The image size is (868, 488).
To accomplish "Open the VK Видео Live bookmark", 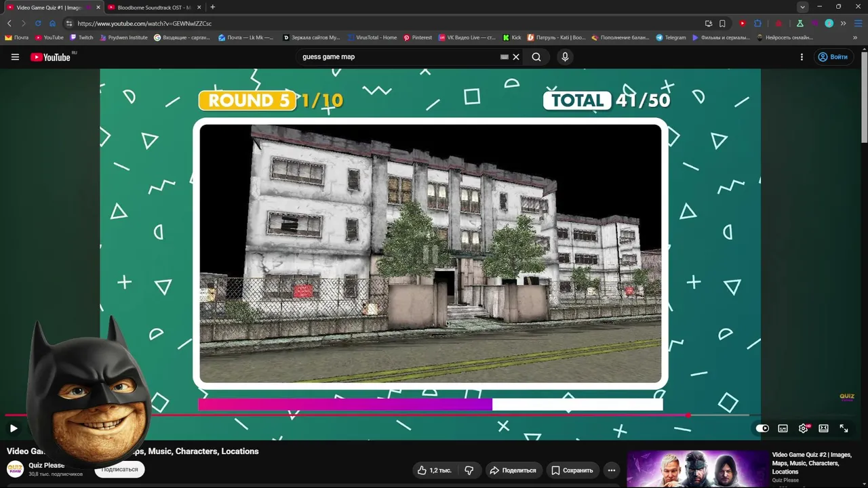I will coord(467,38).
